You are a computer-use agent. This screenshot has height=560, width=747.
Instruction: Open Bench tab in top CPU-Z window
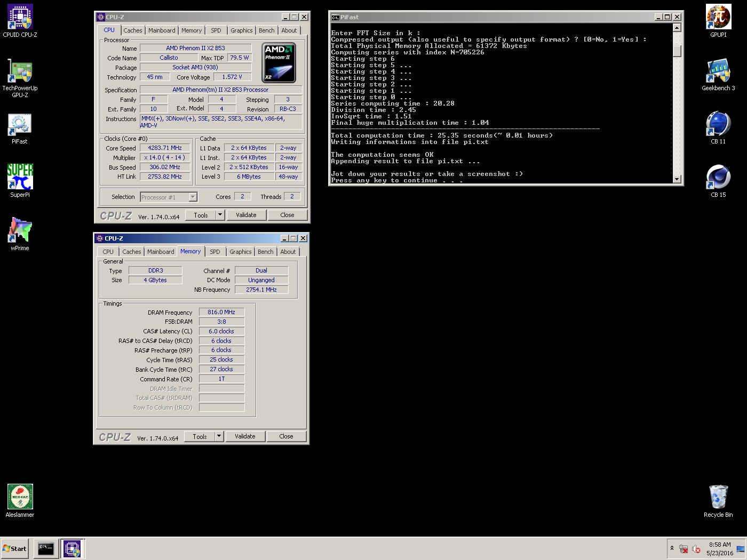(x=267, y=30)
